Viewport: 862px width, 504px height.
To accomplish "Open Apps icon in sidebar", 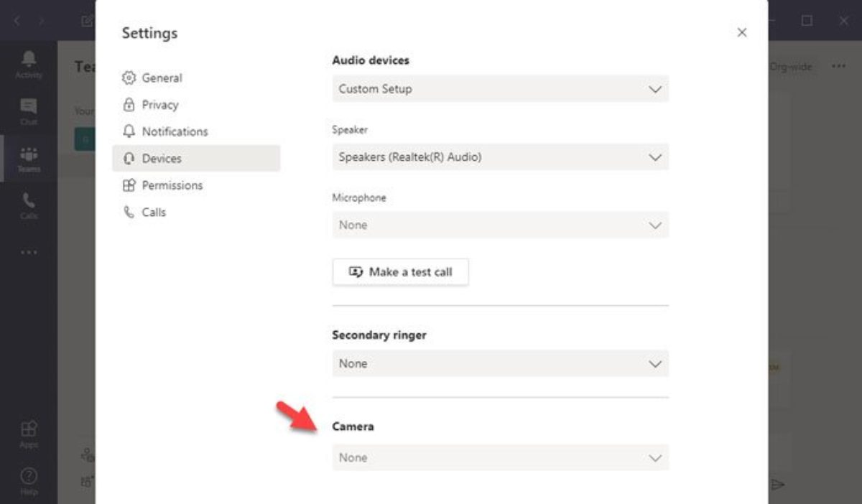I will tap(29, 434).
